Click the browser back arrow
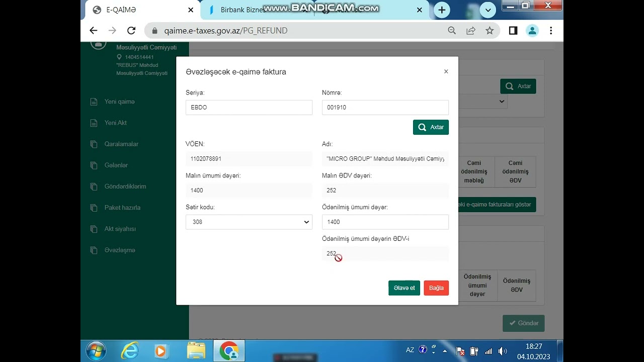The image size is (644, 362). coord(93,31)
